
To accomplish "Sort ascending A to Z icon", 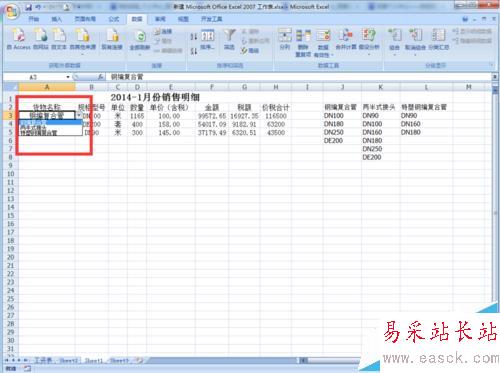I will click(194, 37).
